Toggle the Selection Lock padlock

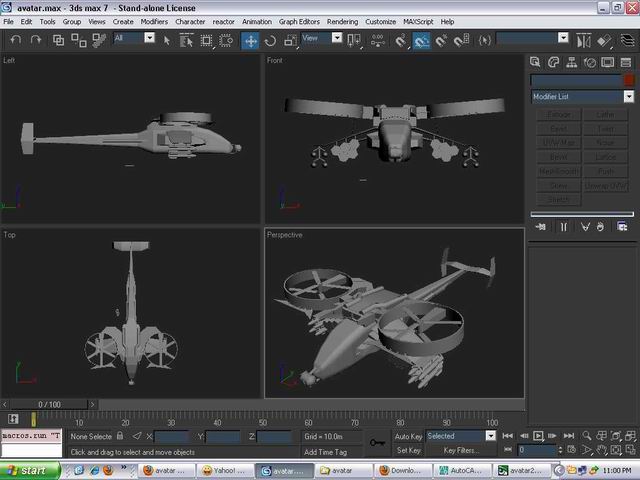(120, 436)
